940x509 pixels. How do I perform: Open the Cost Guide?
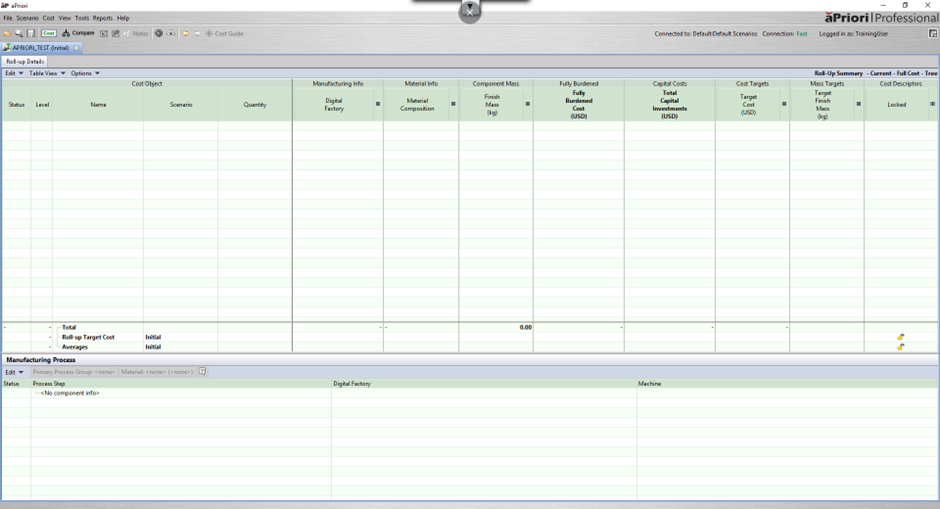224,34
